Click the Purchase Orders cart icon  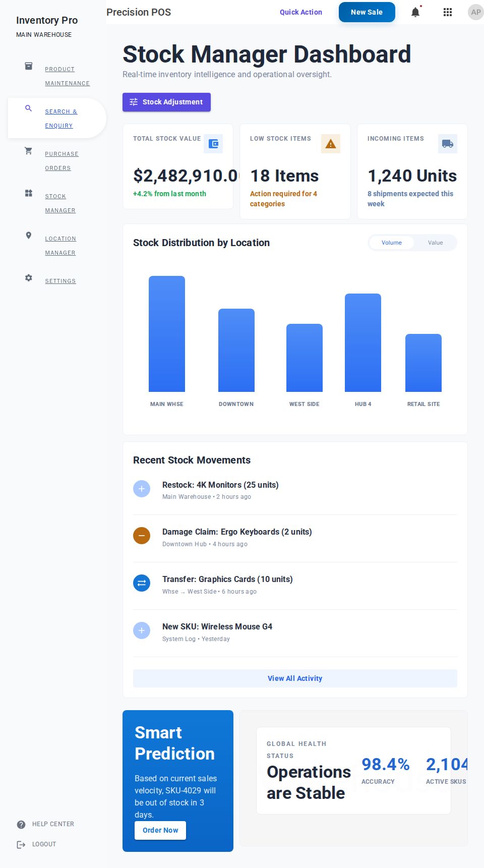click(29, 151)
